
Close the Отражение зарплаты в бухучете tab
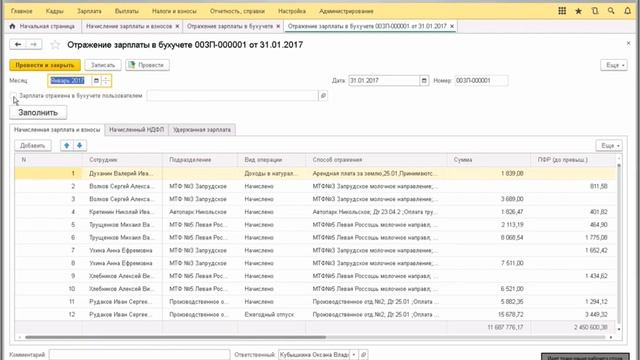[x=278, y=26]
